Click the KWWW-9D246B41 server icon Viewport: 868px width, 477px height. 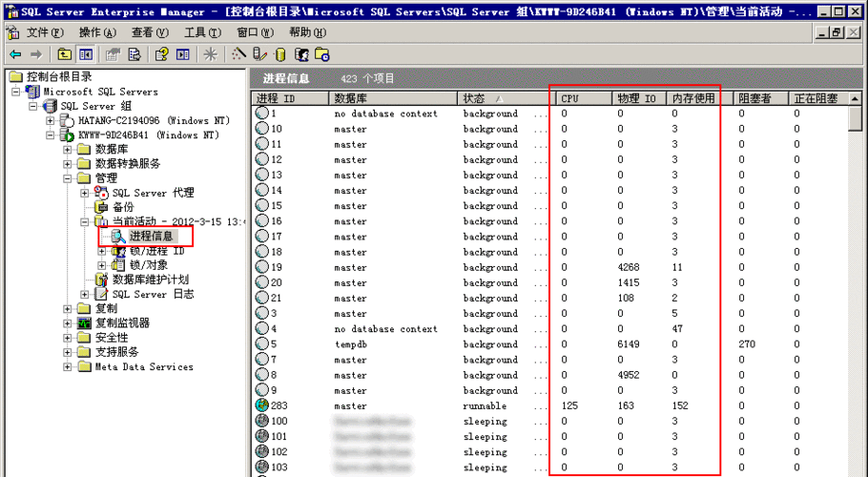(x=67, y=135)
